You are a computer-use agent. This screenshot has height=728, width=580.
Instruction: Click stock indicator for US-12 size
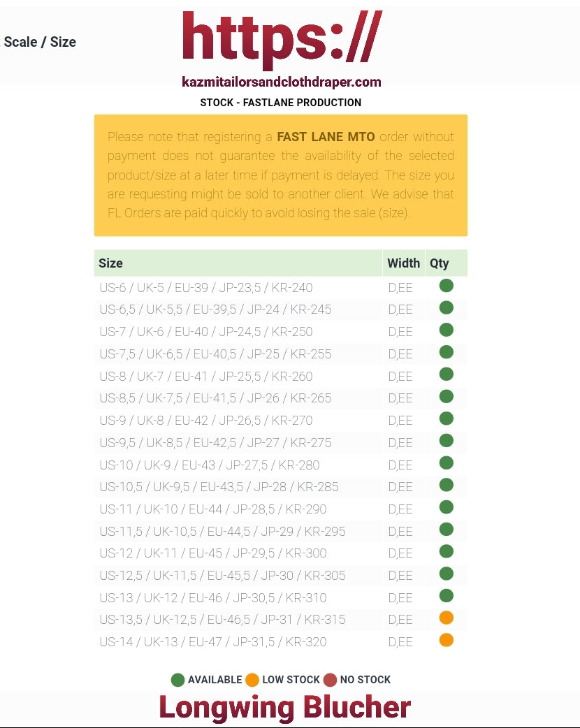click(x=446, y=552)
